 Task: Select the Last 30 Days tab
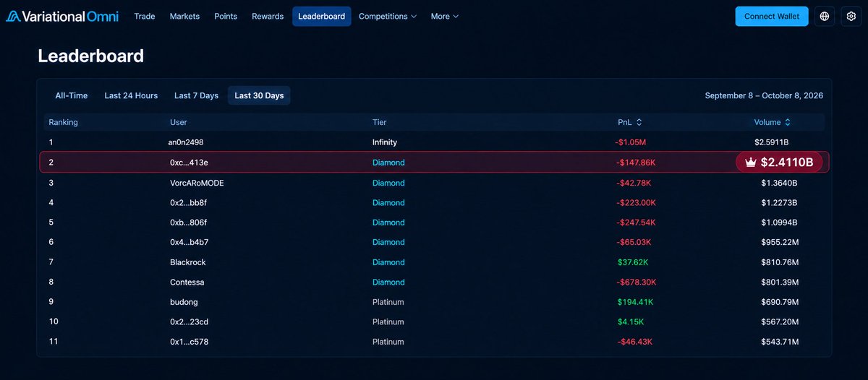tap(259, 95)
